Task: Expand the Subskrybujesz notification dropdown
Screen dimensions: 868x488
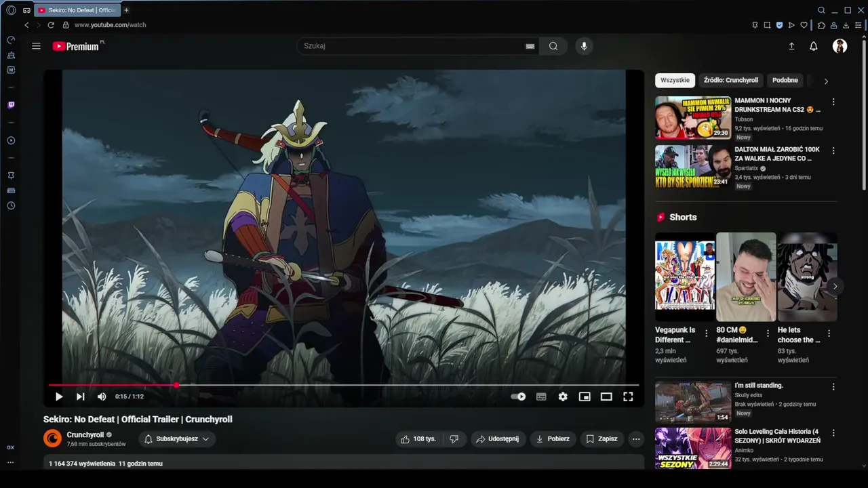Action: [178, 439]
